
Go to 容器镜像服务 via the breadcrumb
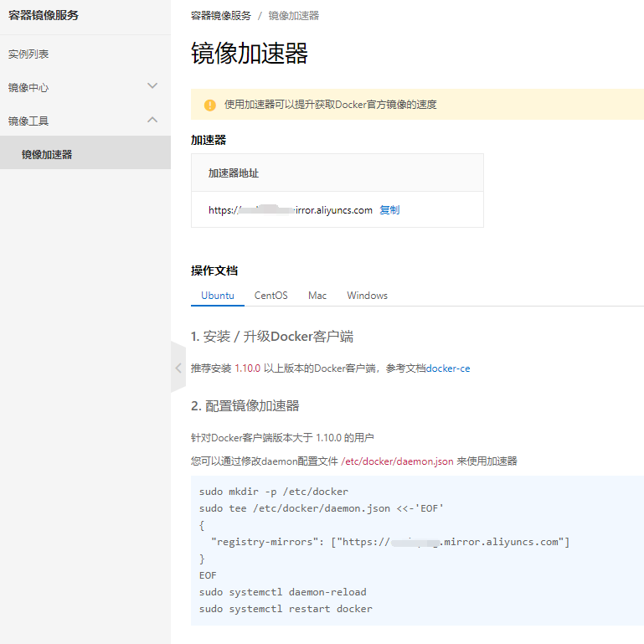[x=220, y=16]
